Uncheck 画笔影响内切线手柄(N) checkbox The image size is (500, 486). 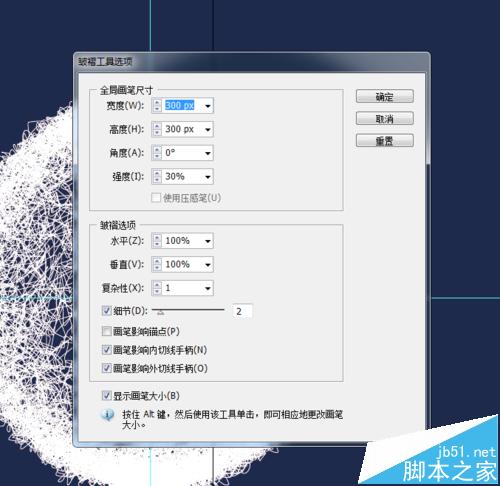point(106,350)
